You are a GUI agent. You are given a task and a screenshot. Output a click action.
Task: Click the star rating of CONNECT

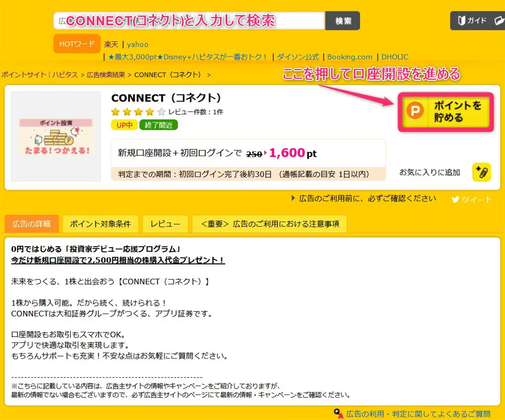coord(138,112)
